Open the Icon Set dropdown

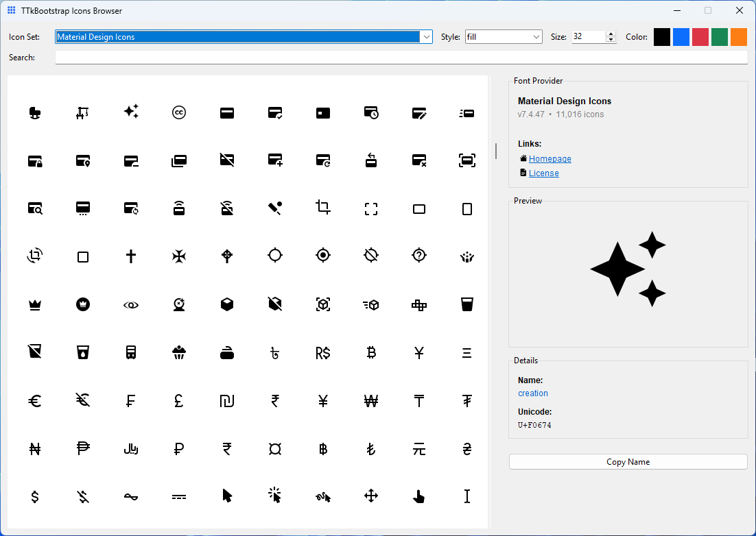click(426, 36)
